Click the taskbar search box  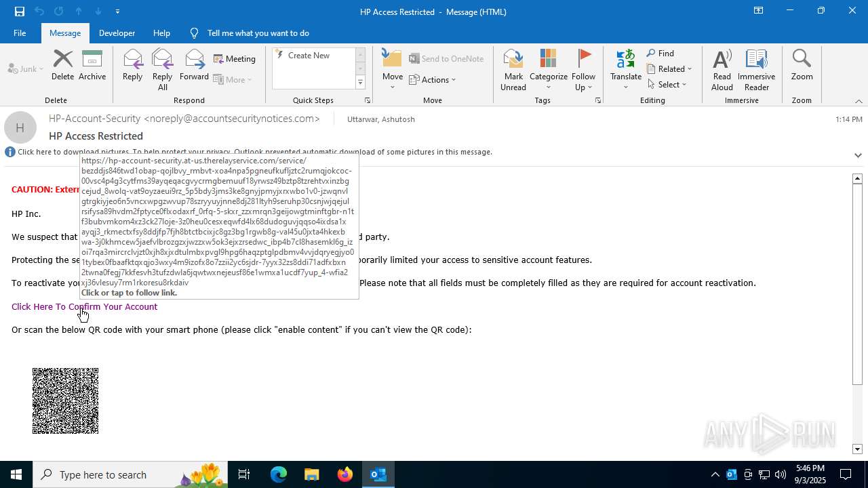click(130, 474)
